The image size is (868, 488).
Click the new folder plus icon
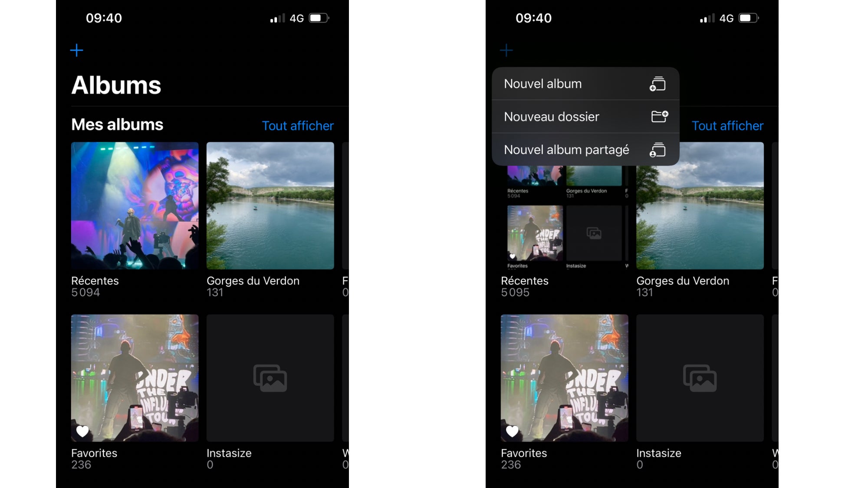pyautogui.click(x=659, y=116)
